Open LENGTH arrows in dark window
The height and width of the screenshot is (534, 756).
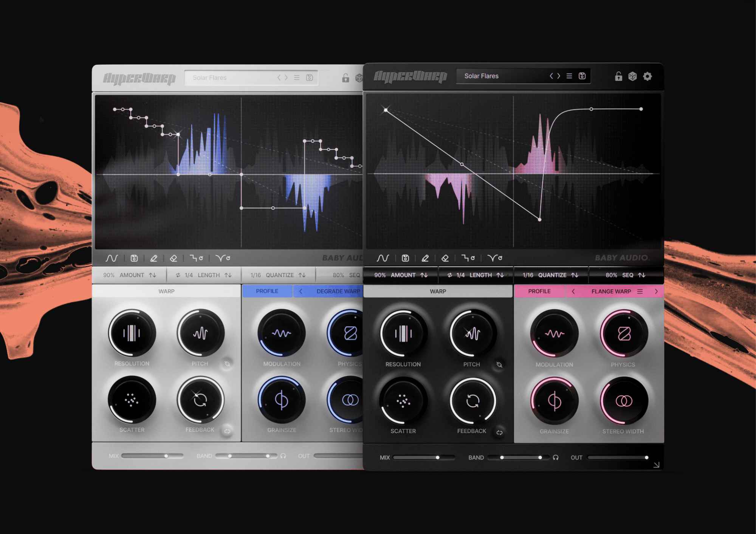click(500, 275)
